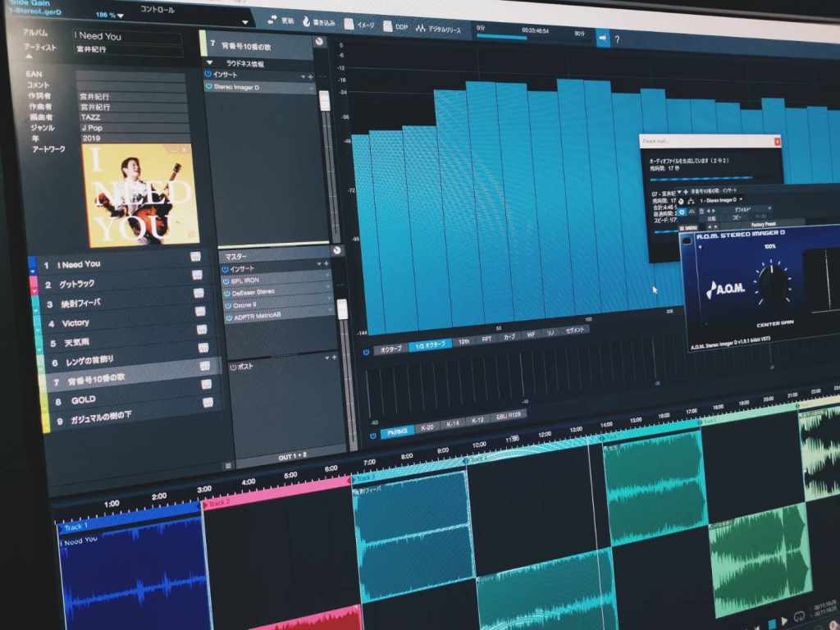Click the routing icon in plugin window header
Image resolution: width=840 pixels, height=630 pixels.
691,201
